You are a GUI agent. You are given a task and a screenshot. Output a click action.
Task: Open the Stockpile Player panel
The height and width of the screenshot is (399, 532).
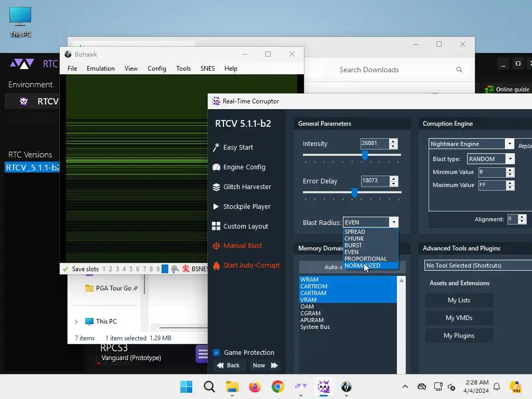[x=242, y=206]
